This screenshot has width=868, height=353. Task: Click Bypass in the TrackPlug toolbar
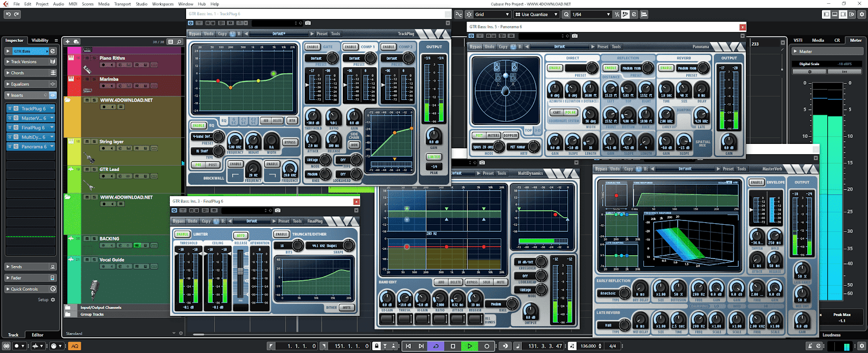(x=195, y=34)
